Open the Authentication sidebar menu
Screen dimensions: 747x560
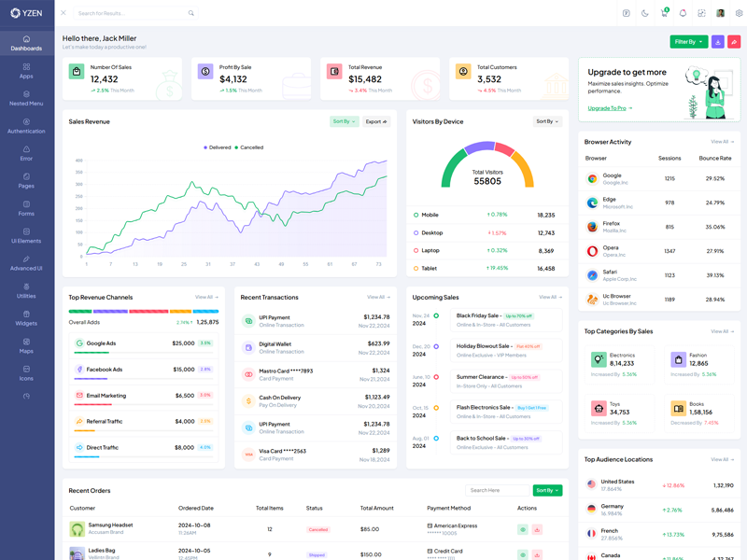pos(26,126)
